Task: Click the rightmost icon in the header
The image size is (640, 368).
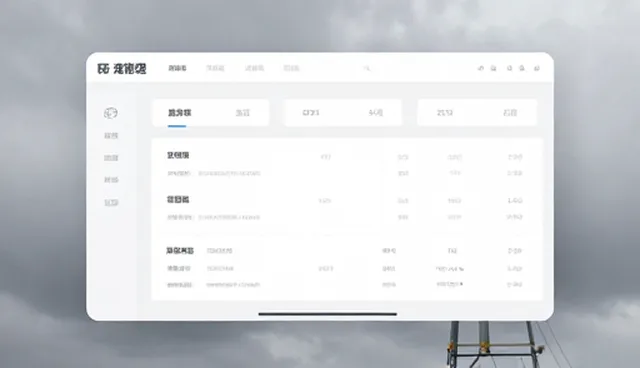Action: point(537,68)
